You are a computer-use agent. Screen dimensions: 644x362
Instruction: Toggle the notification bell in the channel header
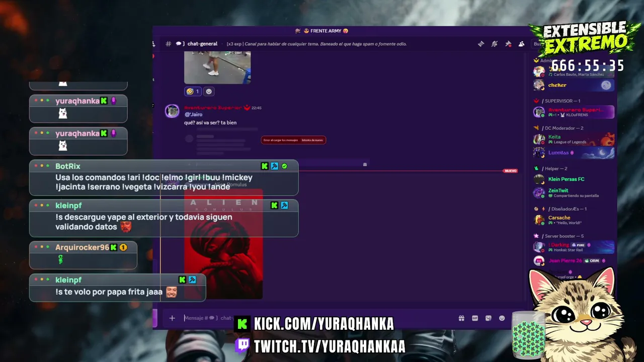click(495, 44)
